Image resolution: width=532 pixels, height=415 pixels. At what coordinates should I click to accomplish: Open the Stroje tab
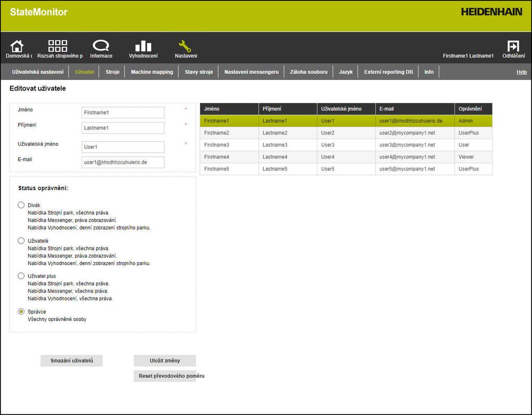(112, 72)
